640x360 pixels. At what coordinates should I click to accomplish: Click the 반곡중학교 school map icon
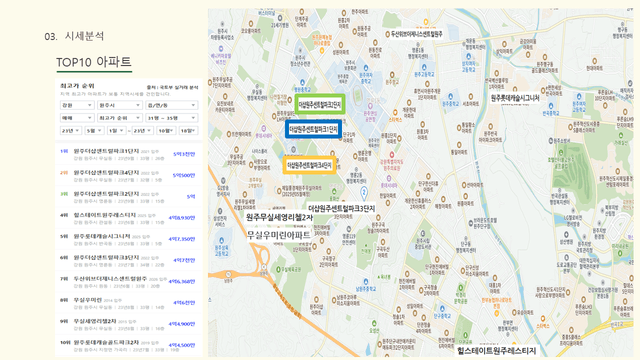pos(551,107)
